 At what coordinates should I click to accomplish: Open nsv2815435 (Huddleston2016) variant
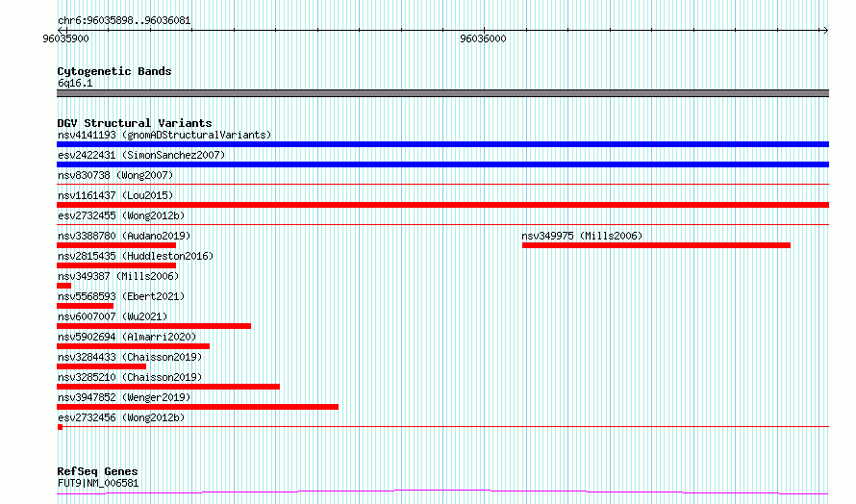(x=136, y=256)
